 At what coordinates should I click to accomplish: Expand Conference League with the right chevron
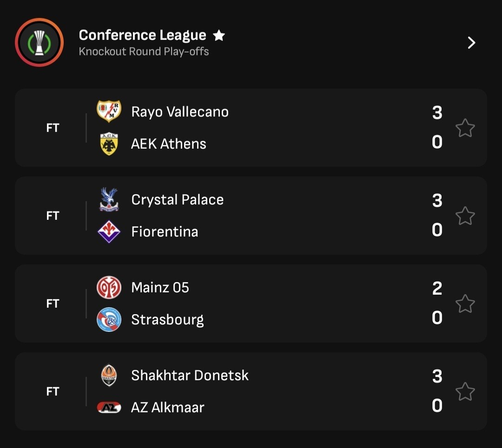(471, 43)
